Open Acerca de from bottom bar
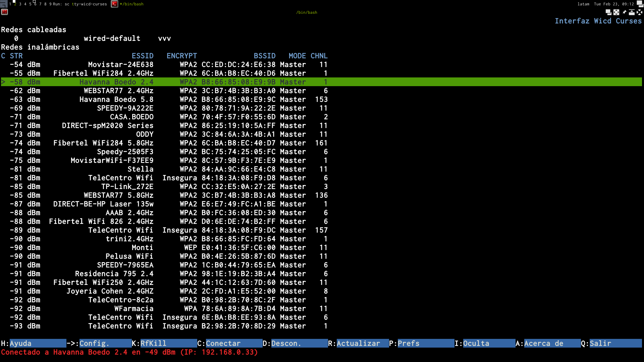 (x=552, y=343)
